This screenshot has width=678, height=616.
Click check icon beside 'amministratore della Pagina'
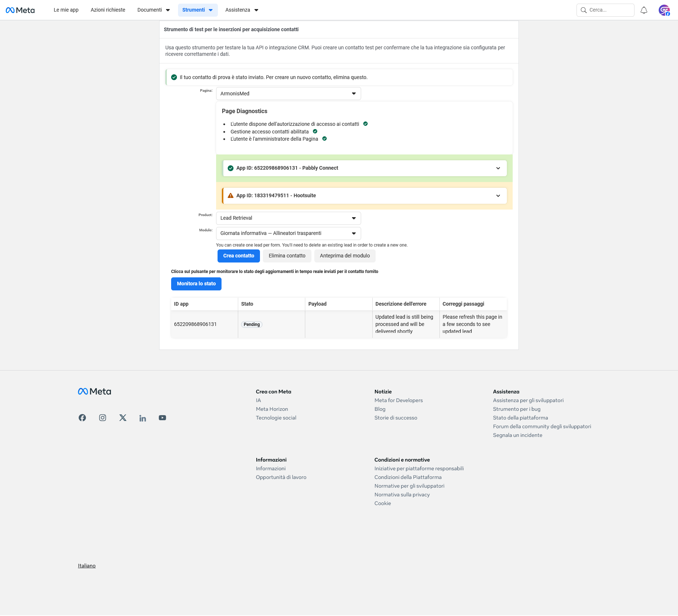(x=324, y=139)
